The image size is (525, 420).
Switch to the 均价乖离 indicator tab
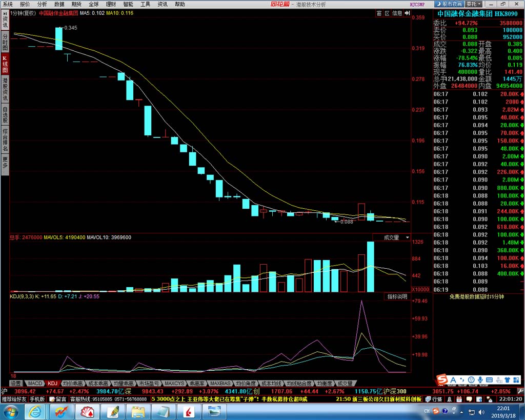(x=73, y=383)
